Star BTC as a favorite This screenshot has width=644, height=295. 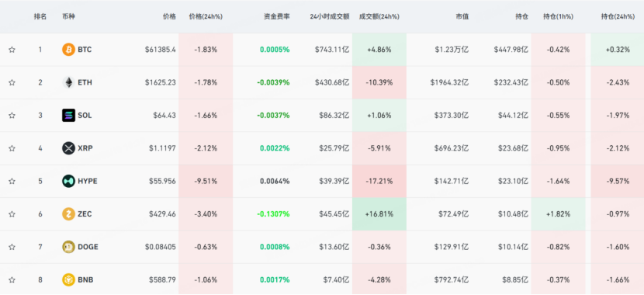click(x=12, y=50)
